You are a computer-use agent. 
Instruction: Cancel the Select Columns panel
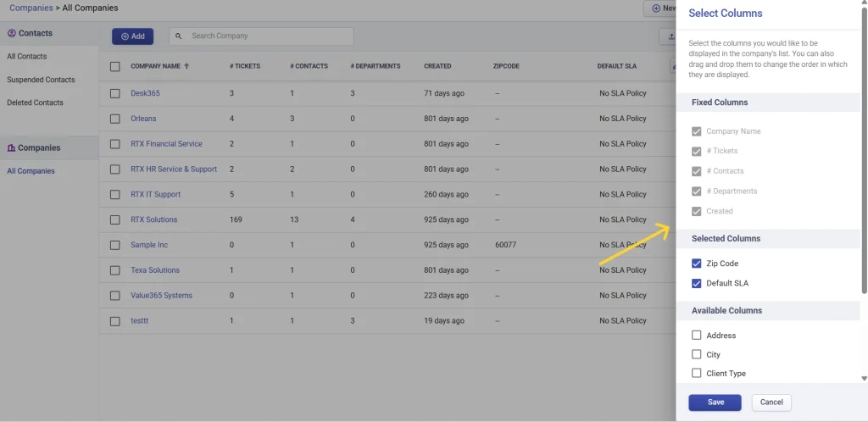tap(771, 403)
